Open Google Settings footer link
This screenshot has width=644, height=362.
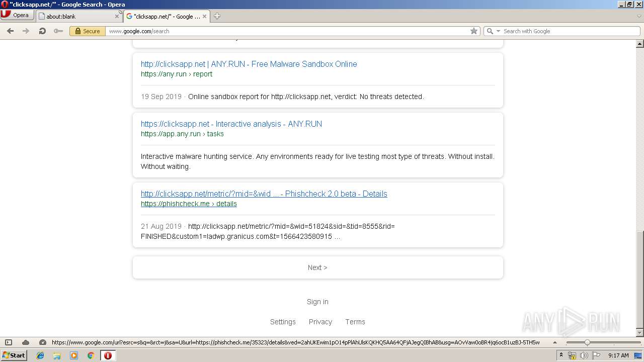[x=283, y=322]
